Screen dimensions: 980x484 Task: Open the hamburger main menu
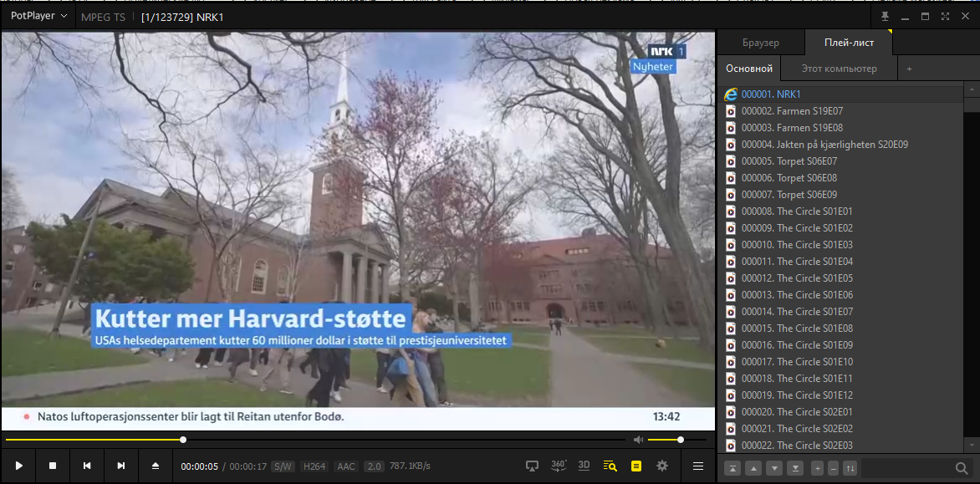pyautogui.click(x=698, y=466)
